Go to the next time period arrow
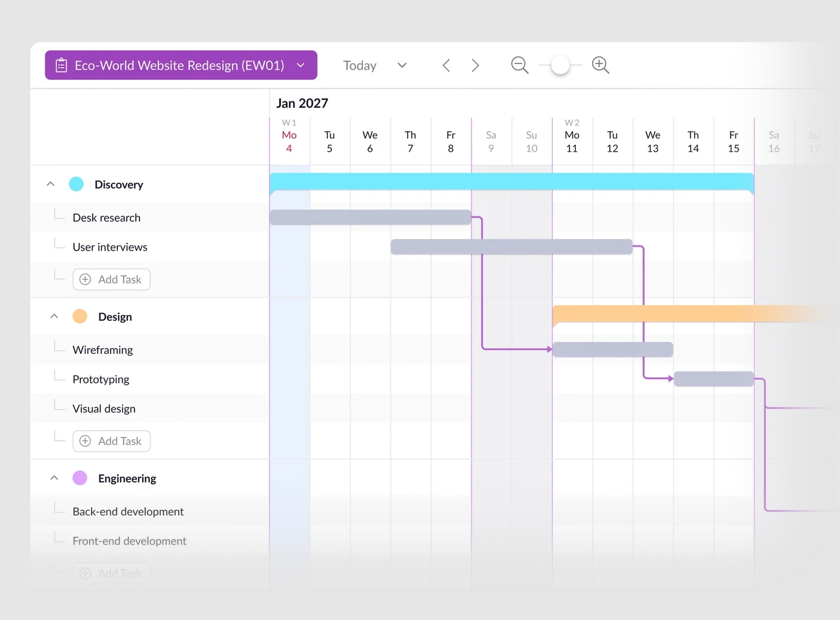This screenshot has height=620, width=840. 475,65
